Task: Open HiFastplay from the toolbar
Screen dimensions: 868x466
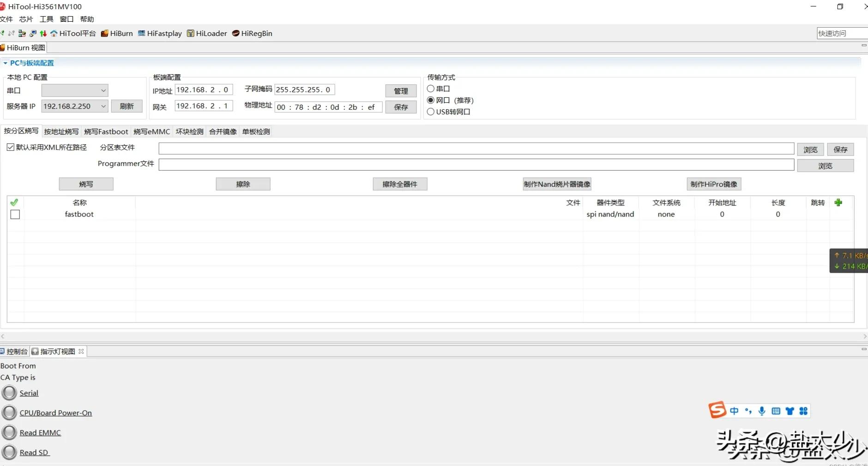Action: coord(159,33)
